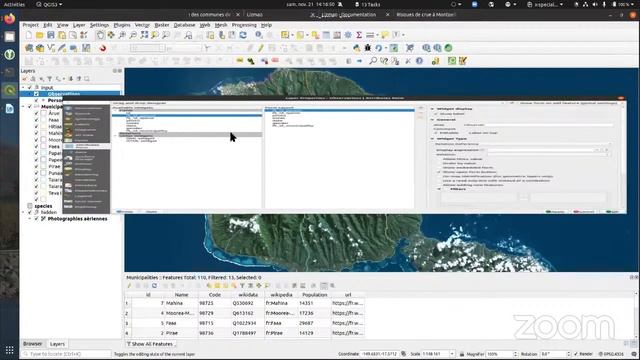Activate the Identify Features tool
640x360 pixels.
pos(259,36)
